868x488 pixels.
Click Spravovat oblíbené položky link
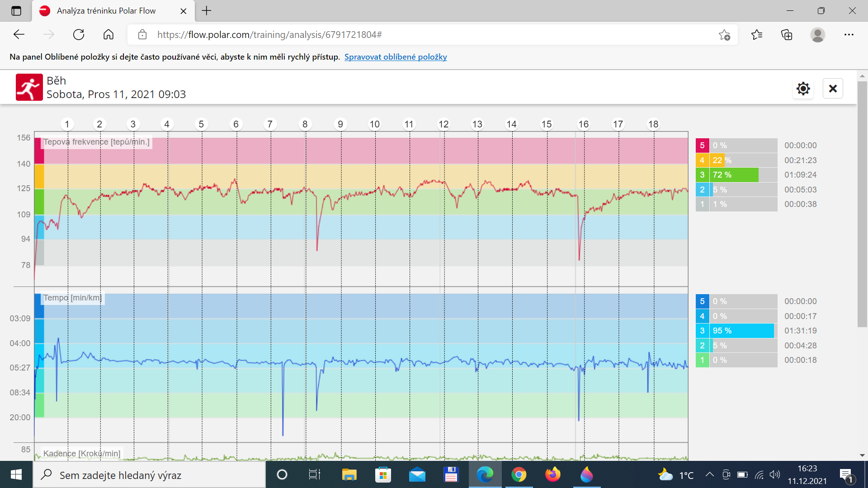pos(396,57)
